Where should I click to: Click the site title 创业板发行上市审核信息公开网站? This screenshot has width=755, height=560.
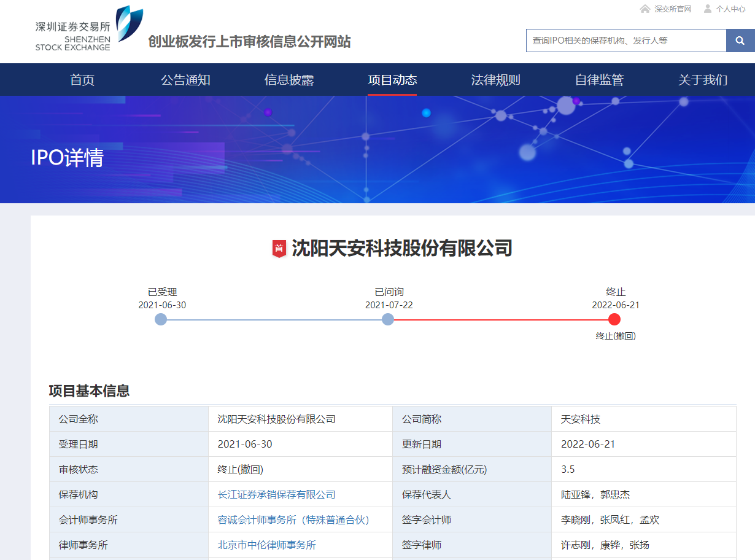coord(250,42)
